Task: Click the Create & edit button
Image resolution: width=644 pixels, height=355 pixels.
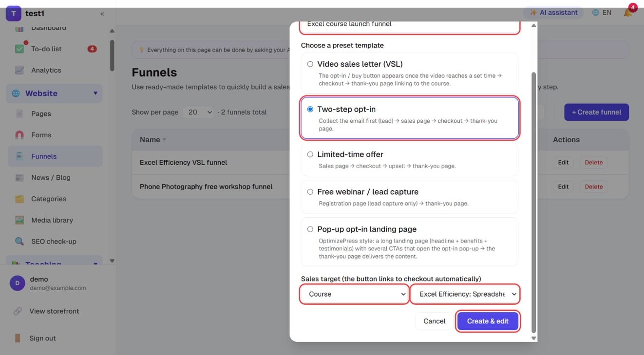Action: point(488,321)
